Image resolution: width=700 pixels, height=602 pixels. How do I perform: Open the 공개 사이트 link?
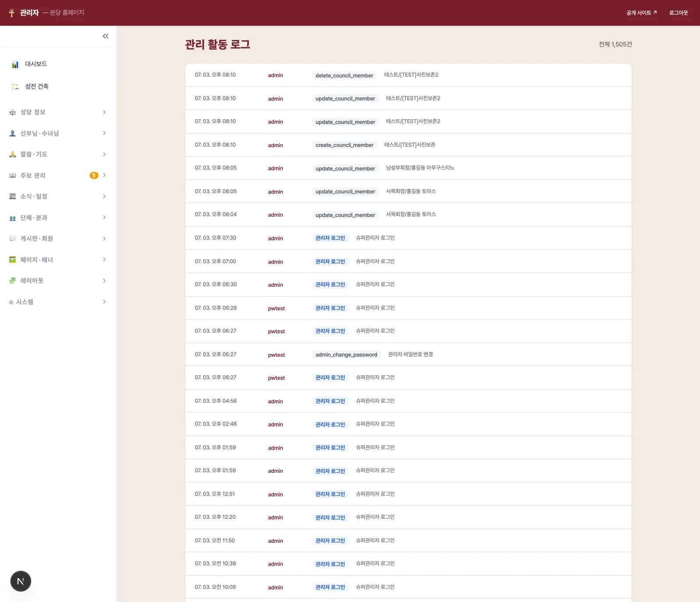click(641, 13)
